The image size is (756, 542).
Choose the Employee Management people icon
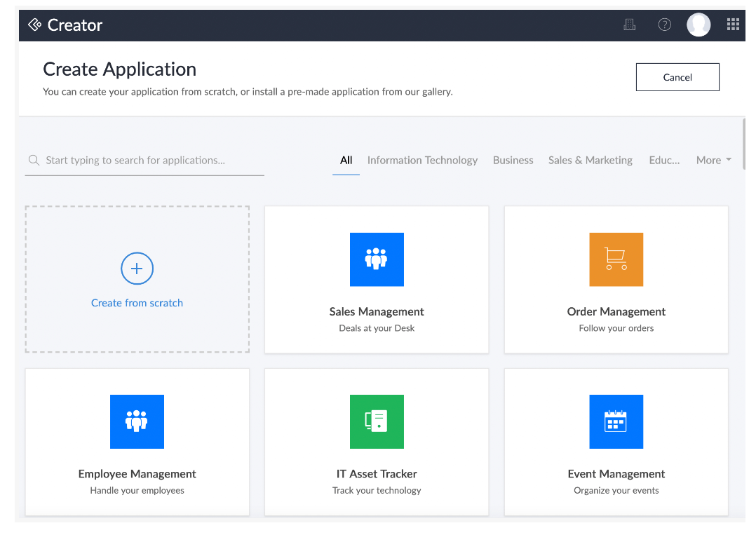pyautogui.click(x=137, y=421)
